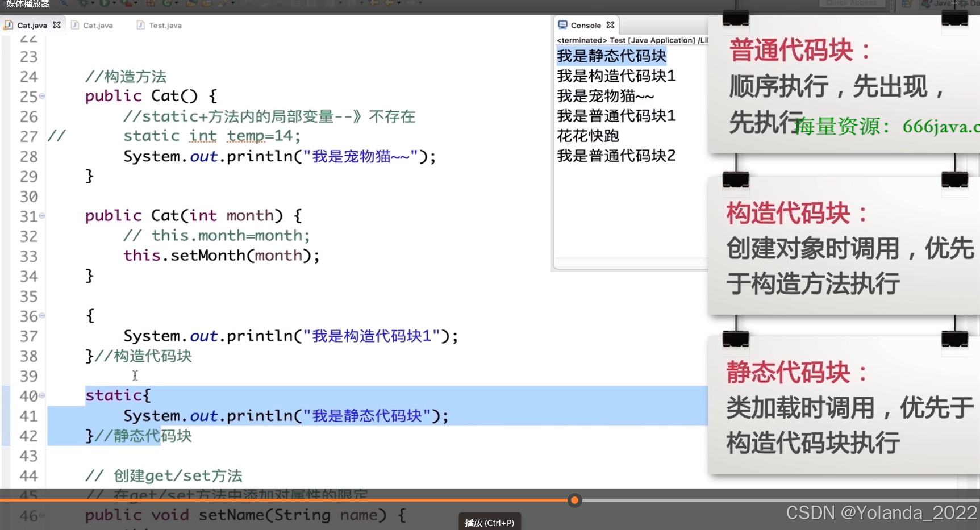The width and height of the screenshot is (980, 530).
Task: Click the terminated Test Java Application label
Action: point(632,40)
